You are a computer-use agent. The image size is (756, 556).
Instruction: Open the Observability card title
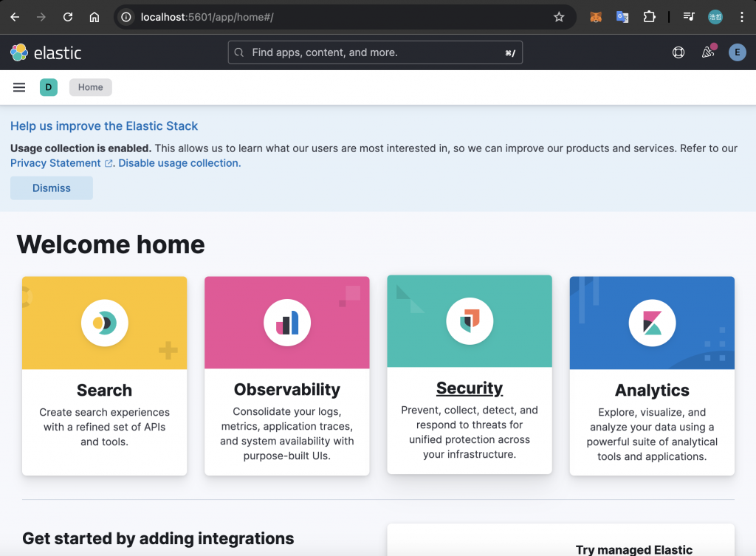(x=287, y=390)
